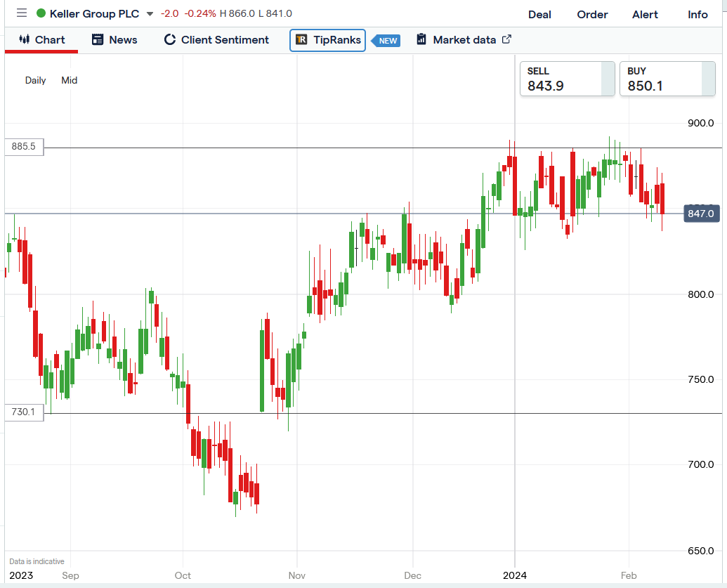Click the L 841.0 low value

275,13
